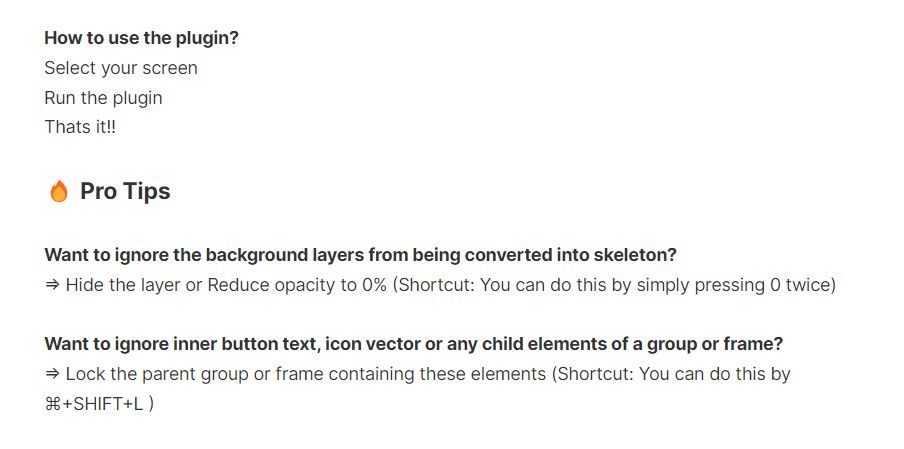Click the Pro Tips heading

(125, 191)
